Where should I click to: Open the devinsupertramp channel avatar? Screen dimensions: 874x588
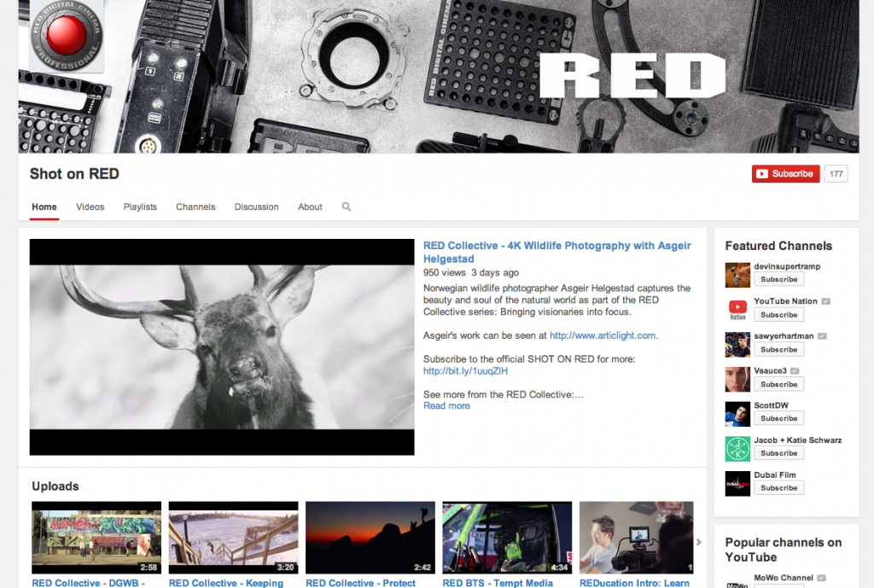(x=737, y=275)
